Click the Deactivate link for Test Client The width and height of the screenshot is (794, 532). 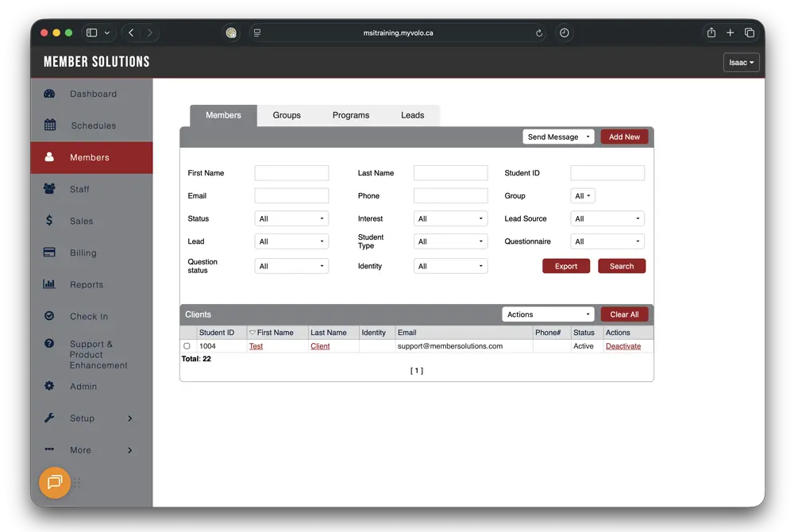(622, 346)
